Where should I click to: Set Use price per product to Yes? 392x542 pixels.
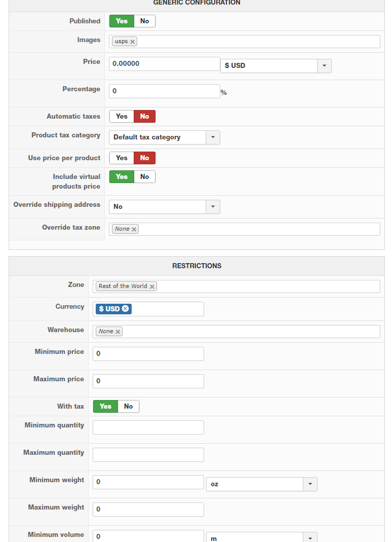(x=122, y=158)
